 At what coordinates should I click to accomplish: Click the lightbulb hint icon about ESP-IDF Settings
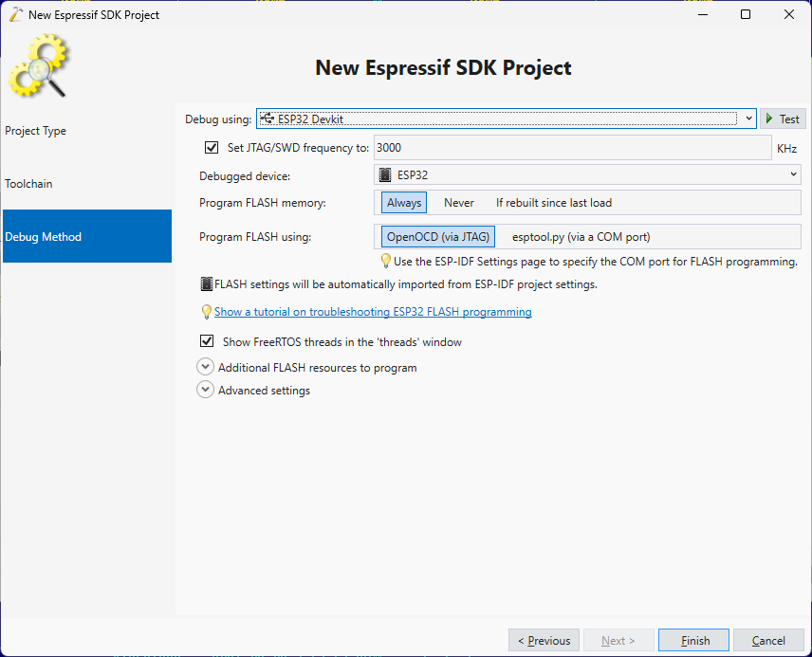(386, 261)
